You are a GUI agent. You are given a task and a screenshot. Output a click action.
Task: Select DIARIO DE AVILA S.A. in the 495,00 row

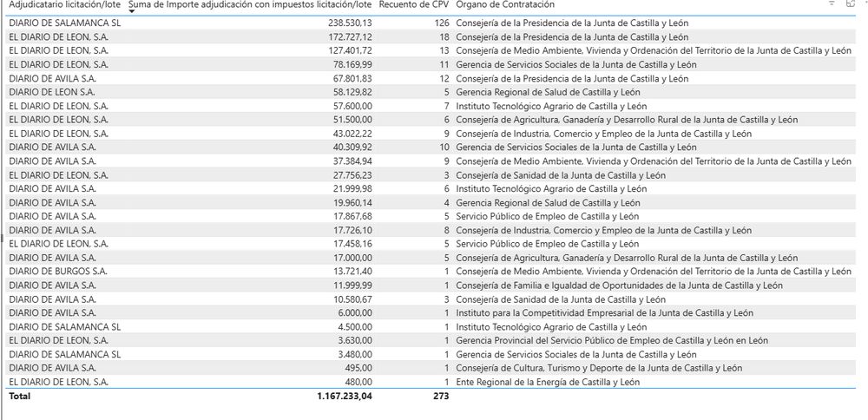coord(52,368)
